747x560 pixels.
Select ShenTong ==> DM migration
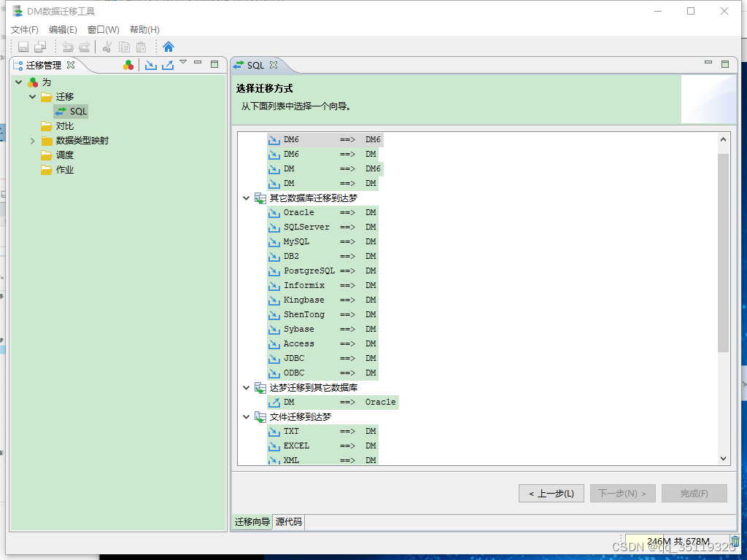(x=323, y=315)
